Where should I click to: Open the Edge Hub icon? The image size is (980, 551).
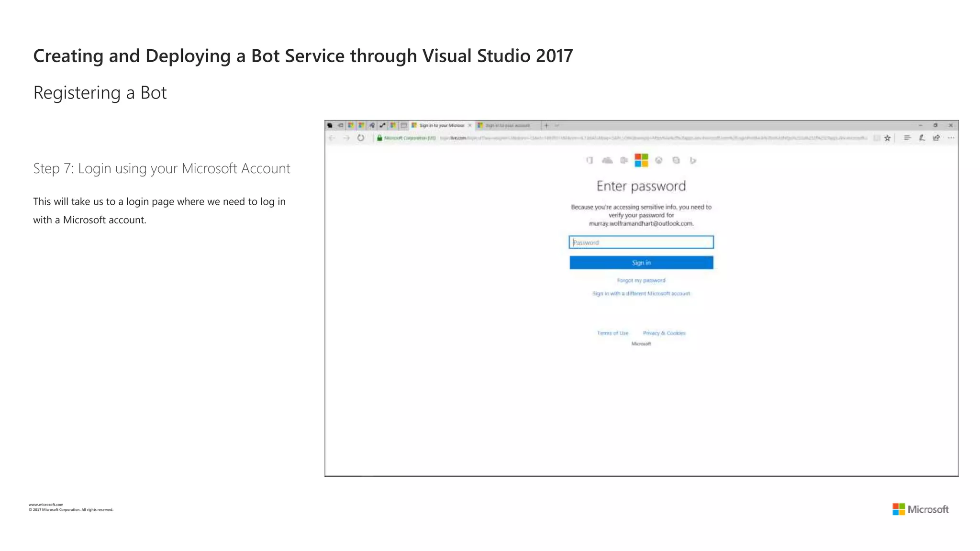(x=907, y=138)
